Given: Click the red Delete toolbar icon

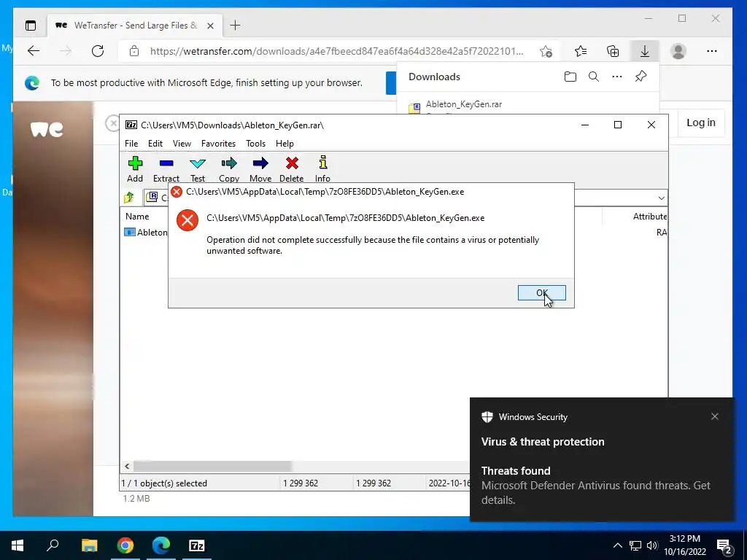Looking at the screenshot, I should 292,169.
